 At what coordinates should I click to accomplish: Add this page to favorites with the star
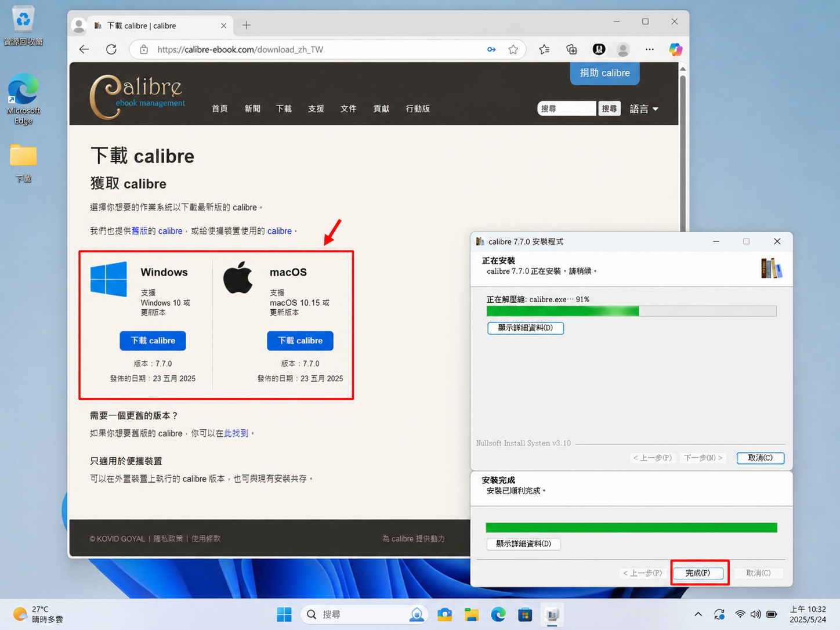pyautogui.click(x=513, y=49)
